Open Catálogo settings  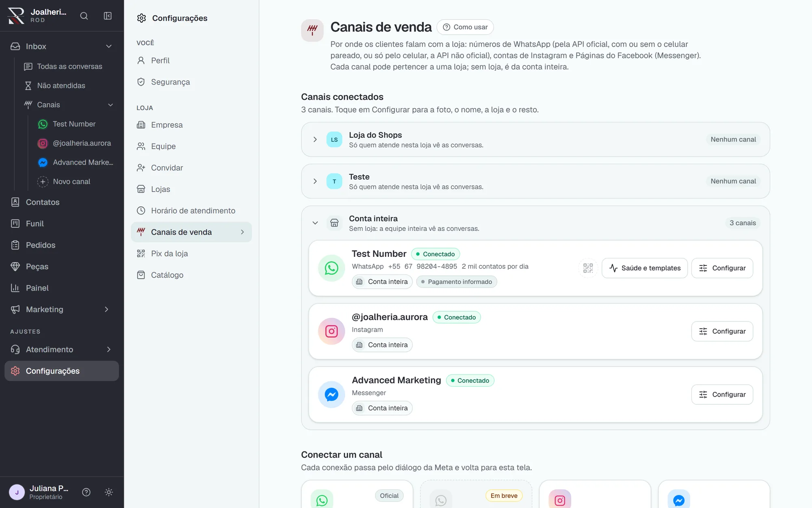(x=191, y=275)
